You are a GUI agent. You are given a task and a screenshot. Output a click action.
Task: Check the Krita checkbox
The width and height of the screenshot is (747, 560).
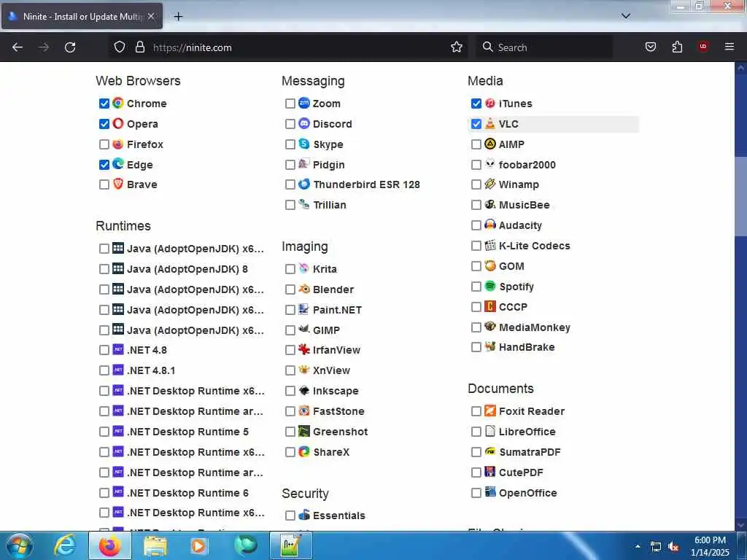290,269
